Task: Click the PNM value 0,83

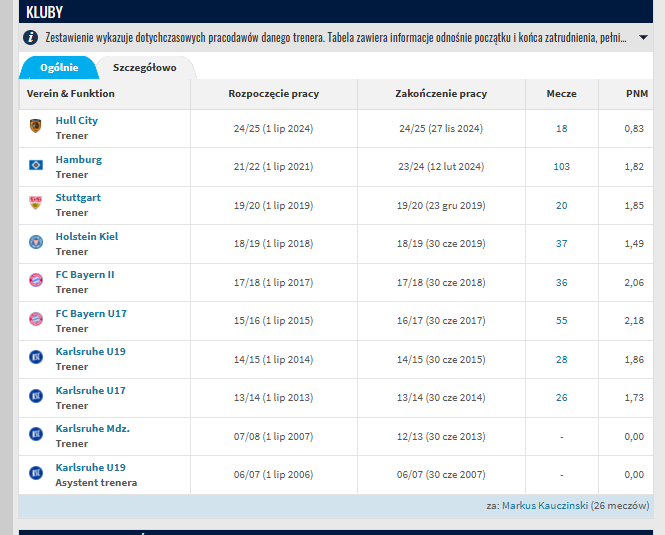Action: click(634, 129)
